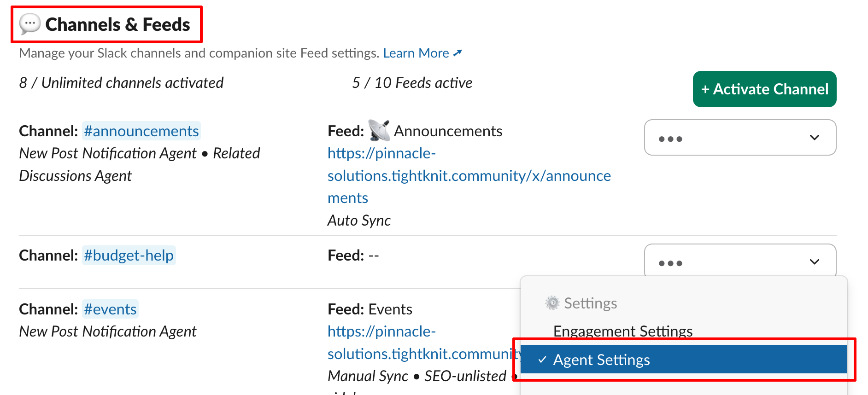Open the Learn More link
The height and width of the screenshot is (395, 868).
click(416, 53)
